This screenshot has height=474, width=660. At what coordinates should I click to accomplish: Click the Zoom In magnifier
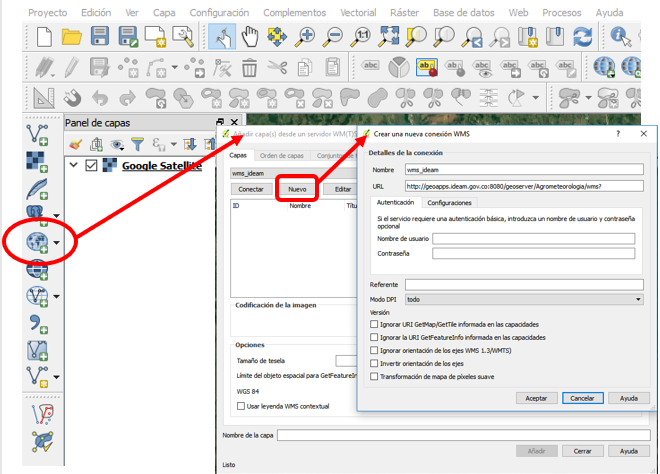305,36
